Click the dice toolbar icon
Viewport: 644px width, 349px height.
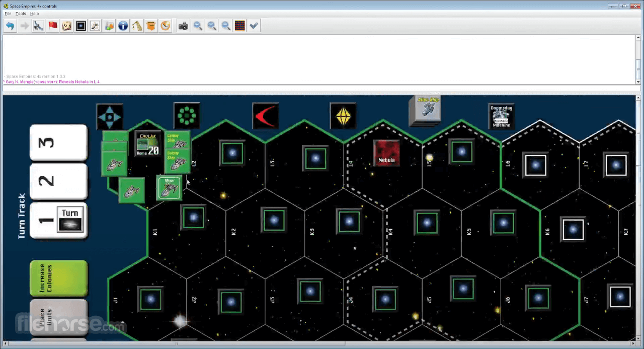tap(66, 26)
